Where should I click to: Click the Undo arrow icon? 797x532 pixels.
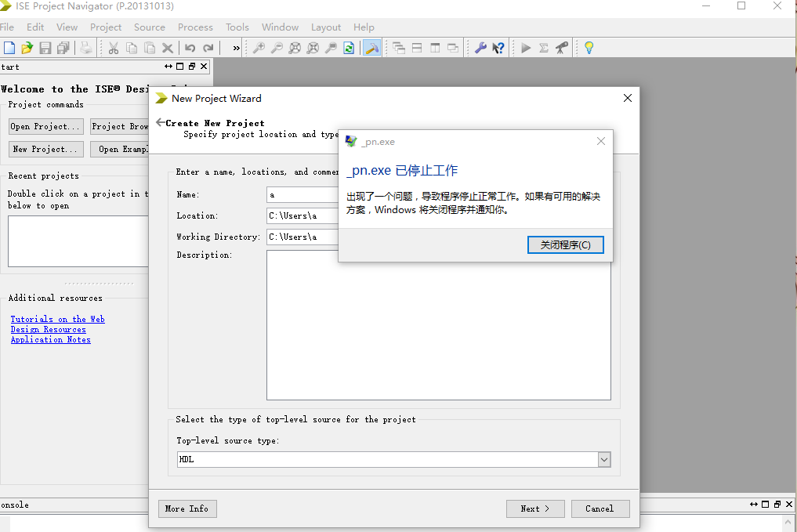point(190,48)
